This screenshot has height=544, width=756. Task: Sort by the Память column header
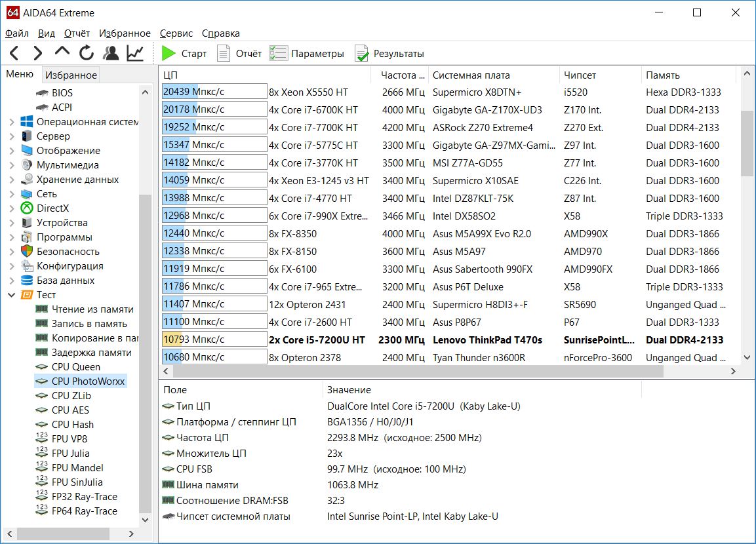point(688,75)
